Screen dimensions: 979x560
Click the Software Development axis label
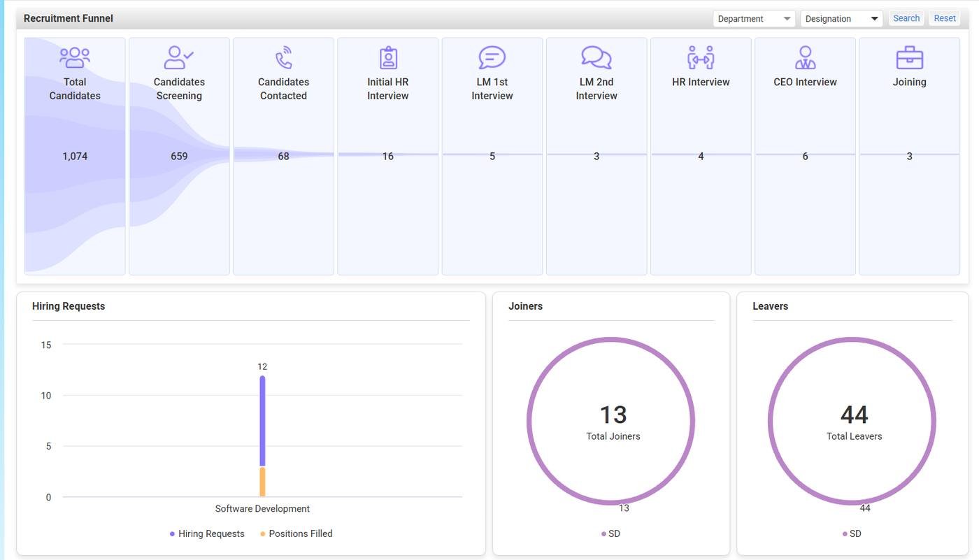coord(262,509)
